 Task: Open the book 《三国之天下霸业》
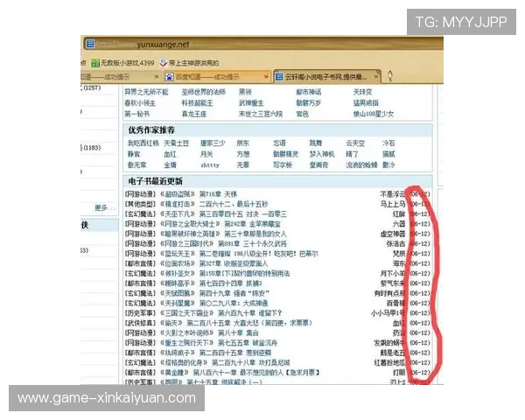click(186, 313)
